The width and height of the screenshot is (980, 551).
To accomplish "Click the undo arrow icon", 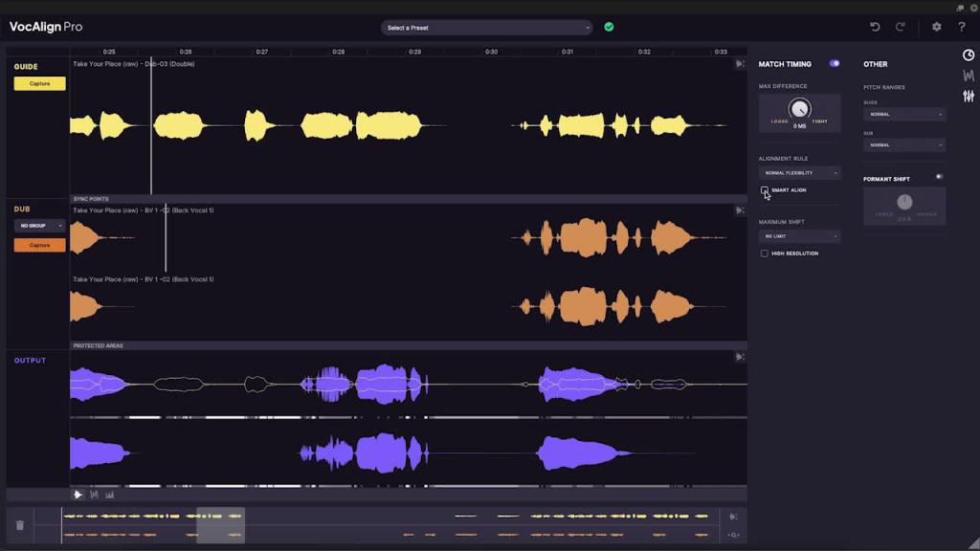I will pos(875,27).
